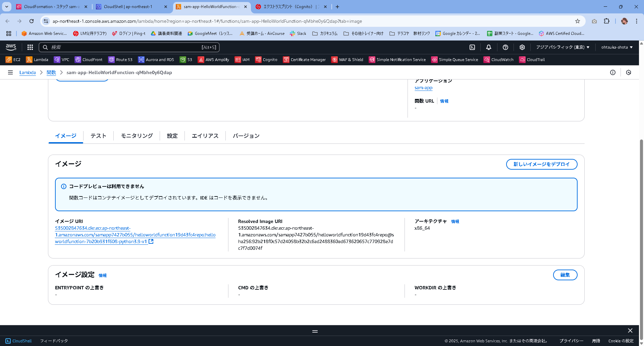Switch to the テスト tab
The image size is (644, 346).
click(98, 136)
